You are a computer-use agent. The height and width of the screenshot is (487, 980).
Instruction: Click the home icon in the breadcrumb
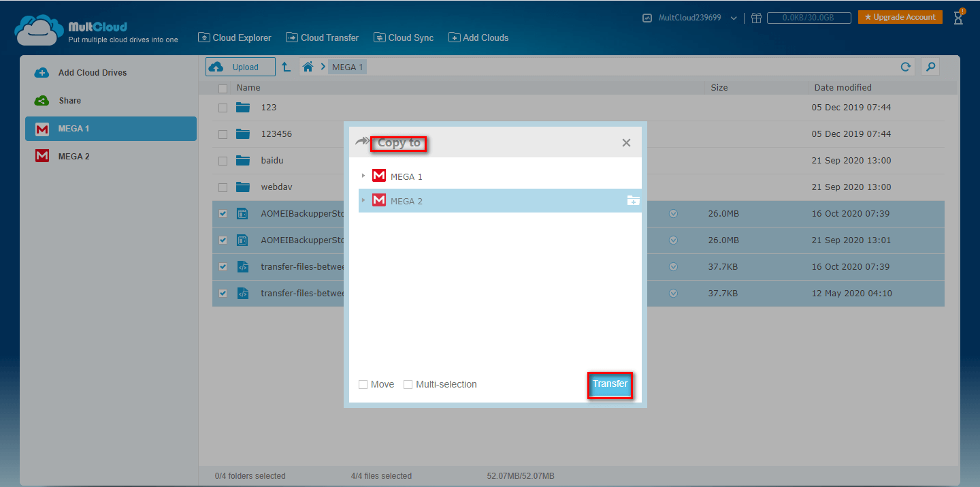(308, 67)
